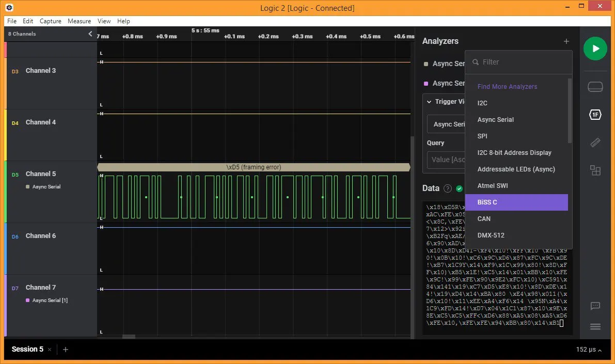Viewport: 615px width, 364px height.
Task: Open the Capture menu
Action: (x=50, y=21)
